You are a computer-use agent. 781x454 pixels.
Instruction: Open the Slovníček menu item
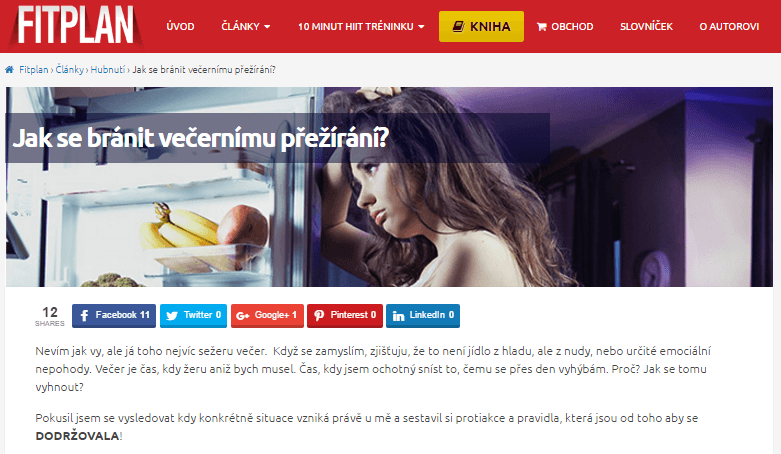click(646, 26)
